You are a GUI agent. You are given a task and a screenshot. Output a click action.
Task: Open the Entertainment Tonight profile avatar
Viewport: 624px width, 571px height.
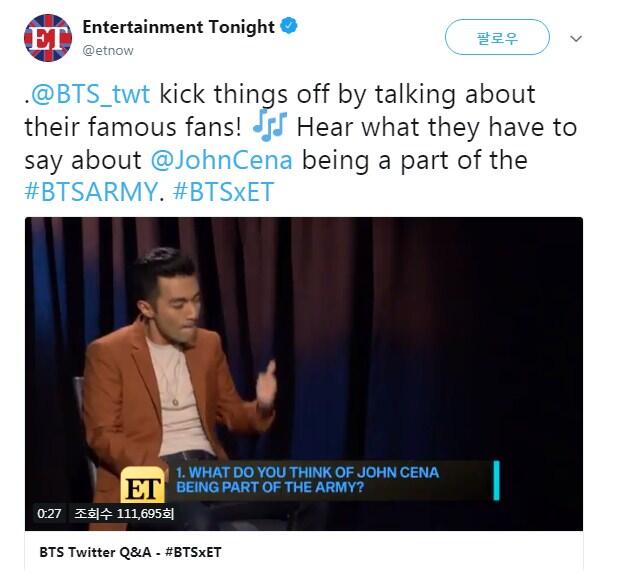[48, 38]
